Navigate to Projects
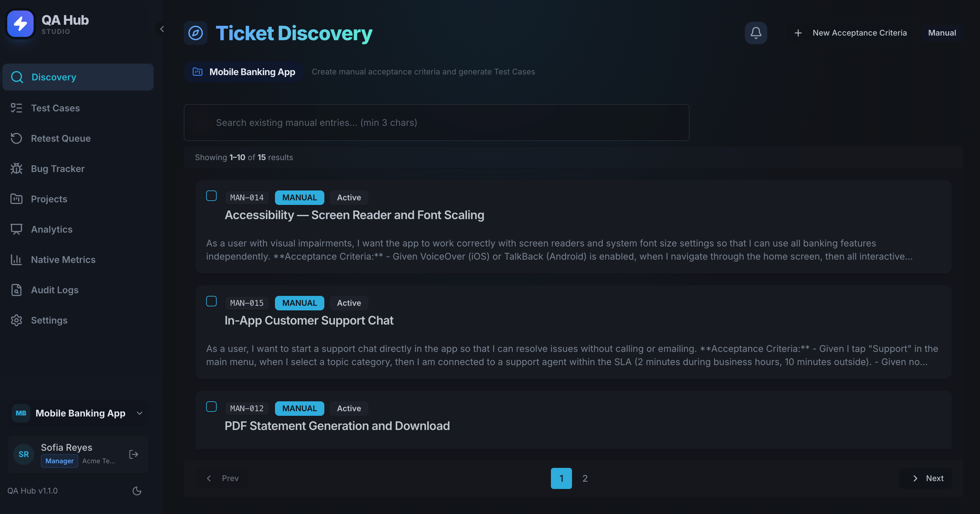 coord(78,199)
